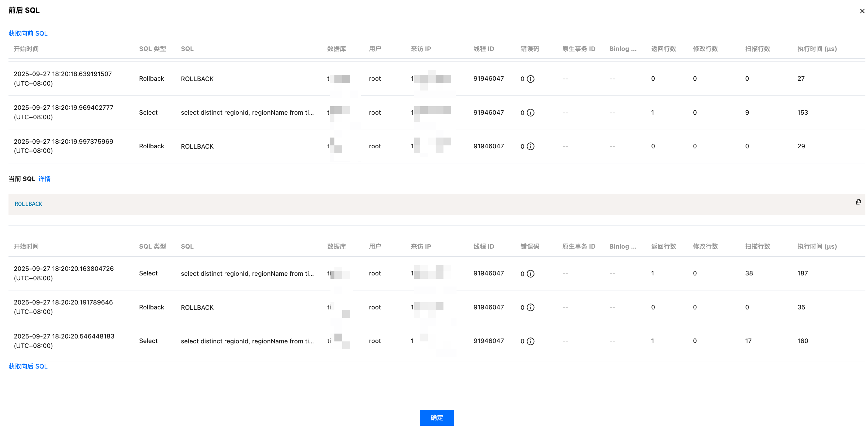
Task: Click the copy icon in current SQL box
Action: 858,202
